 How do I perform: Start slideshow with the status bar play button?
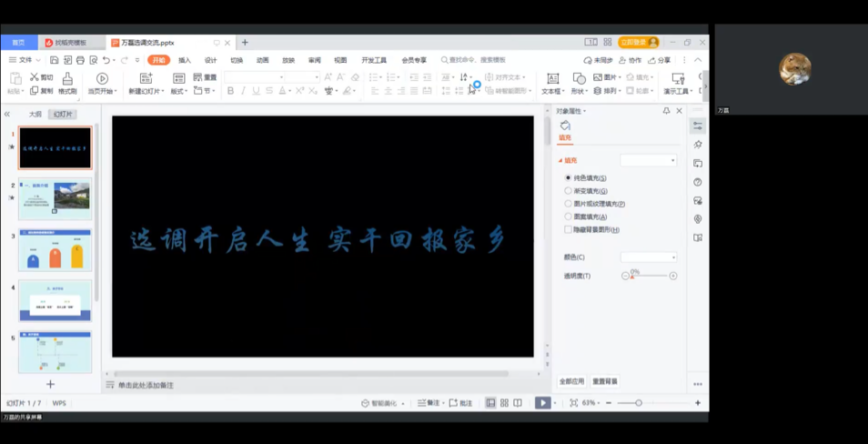pyautogui.click(x=542, y=403)
